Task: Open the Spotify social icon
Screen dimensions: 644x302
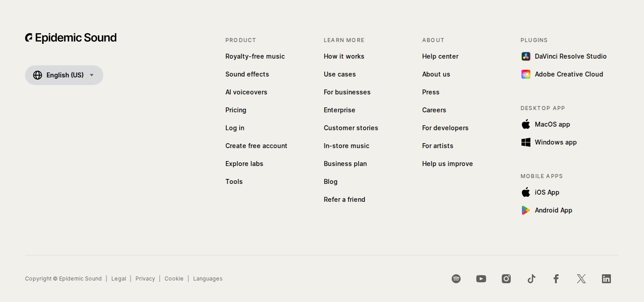Action: point(456,279)
